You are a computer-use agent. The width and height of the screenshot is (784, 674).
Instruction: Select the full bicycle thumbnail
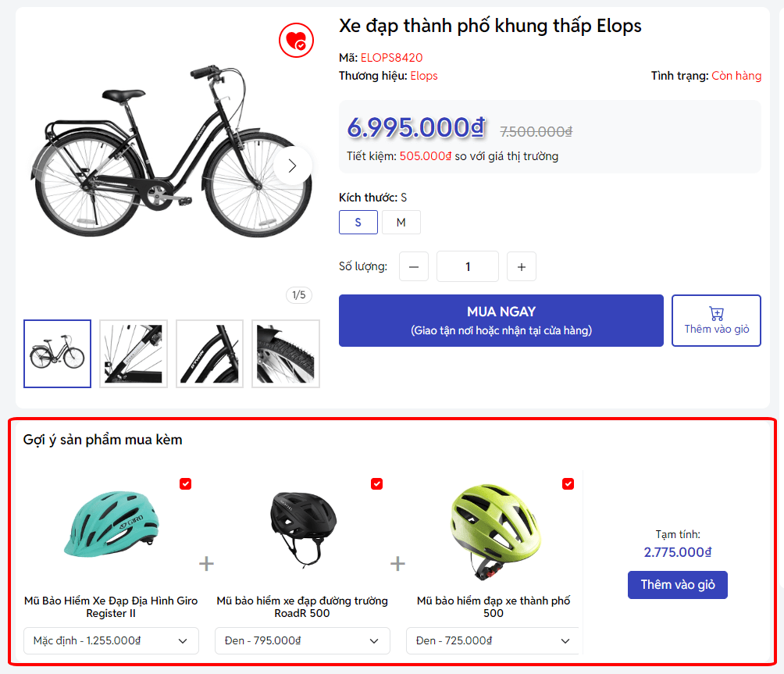(57, 354)
